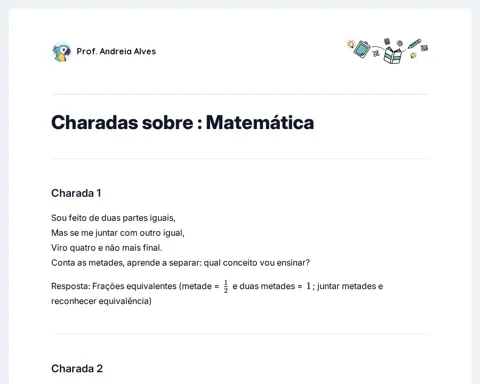Click the Charadas sobre : Matemática title
The image size is (480, 384).
183,122
